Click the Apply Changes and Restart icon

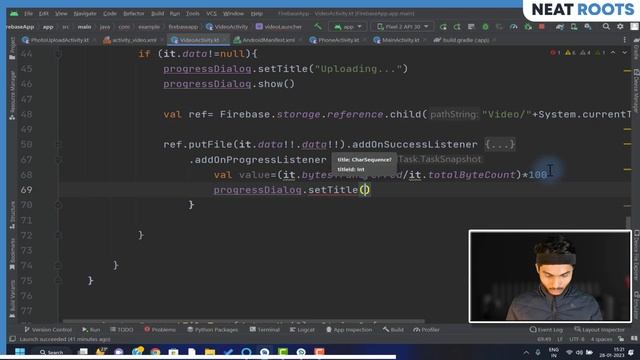click(x=457, y=27)
